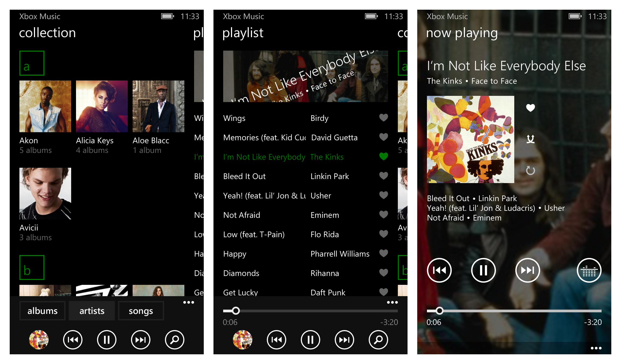The width and height of the screenshot is (621, 364).
Task: Tap large next-track button on now playing screen
Action: tap(528, 270)
